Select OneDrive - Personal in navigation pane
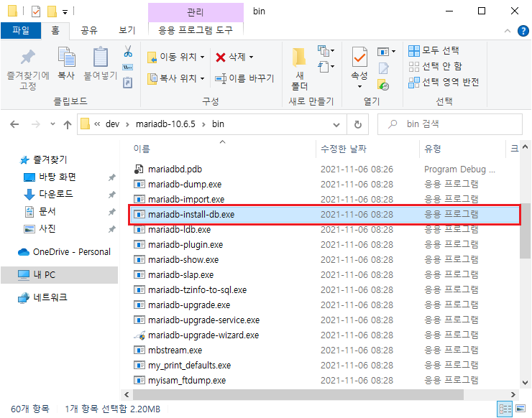The width and height of the screenshot is (532, 418). click(65, 252)
